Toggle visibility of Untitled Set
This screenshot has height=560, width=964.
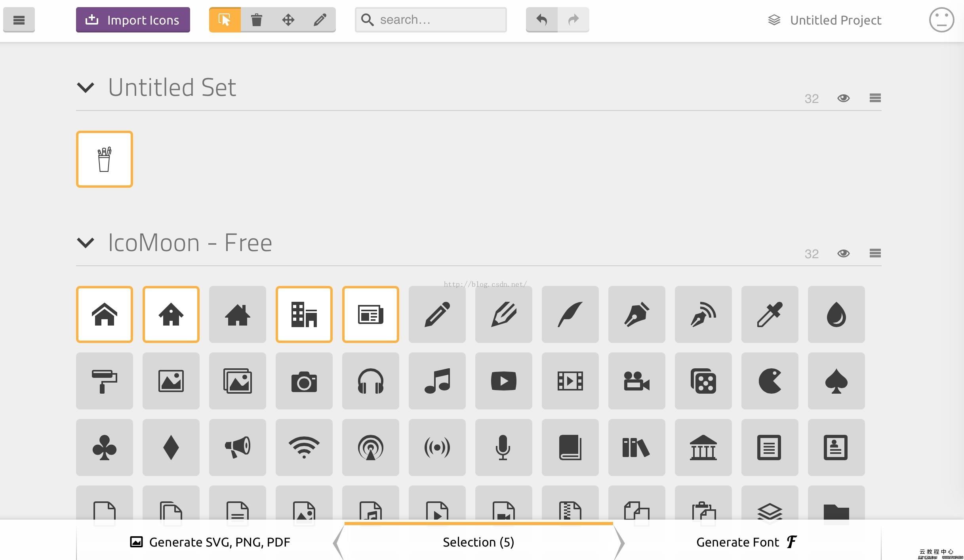pos(843,98)
